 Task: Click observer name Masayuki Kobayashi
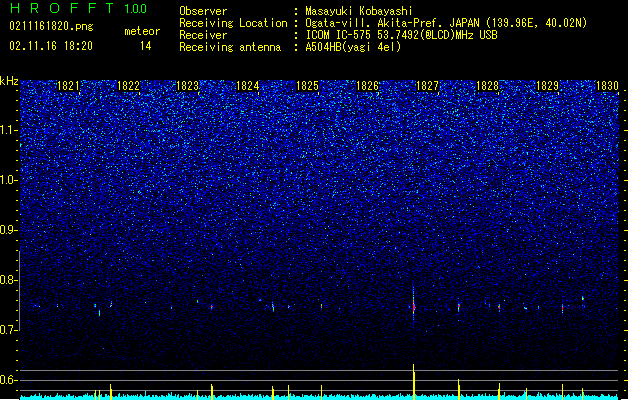click(359, 11)
